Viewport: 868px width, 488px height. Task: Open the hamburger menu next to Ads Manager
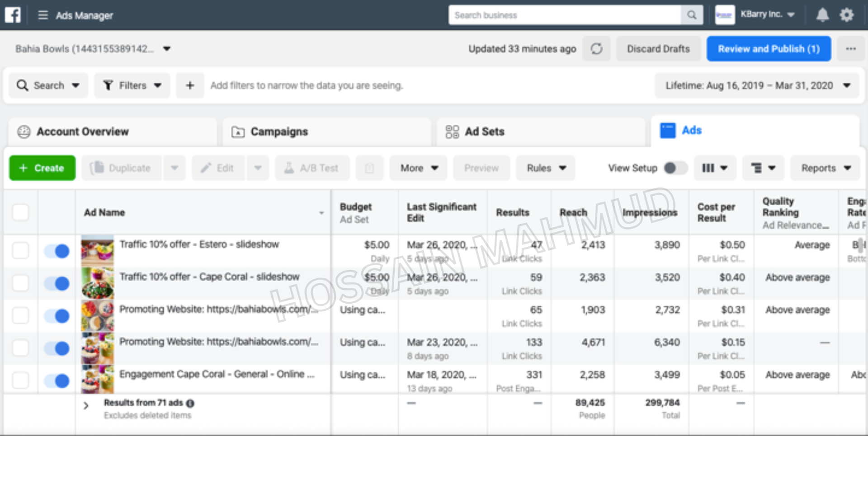coord(43,15)
